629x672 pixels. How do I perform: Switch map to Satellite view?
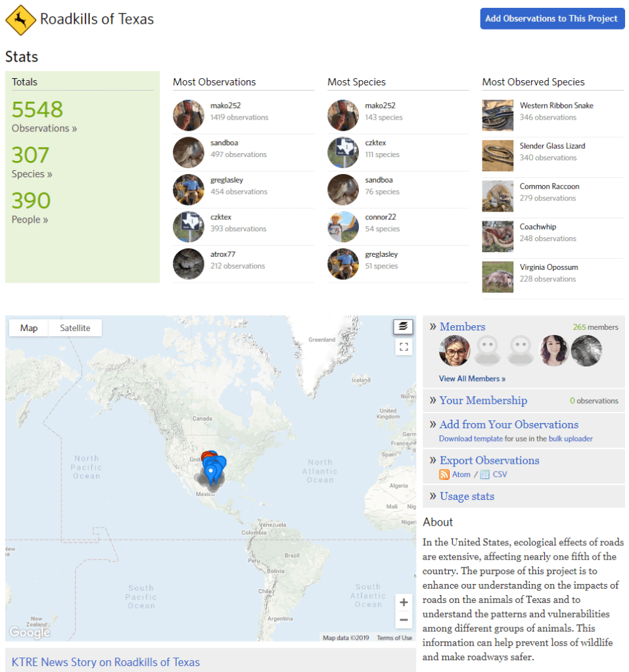pos(75,328)
